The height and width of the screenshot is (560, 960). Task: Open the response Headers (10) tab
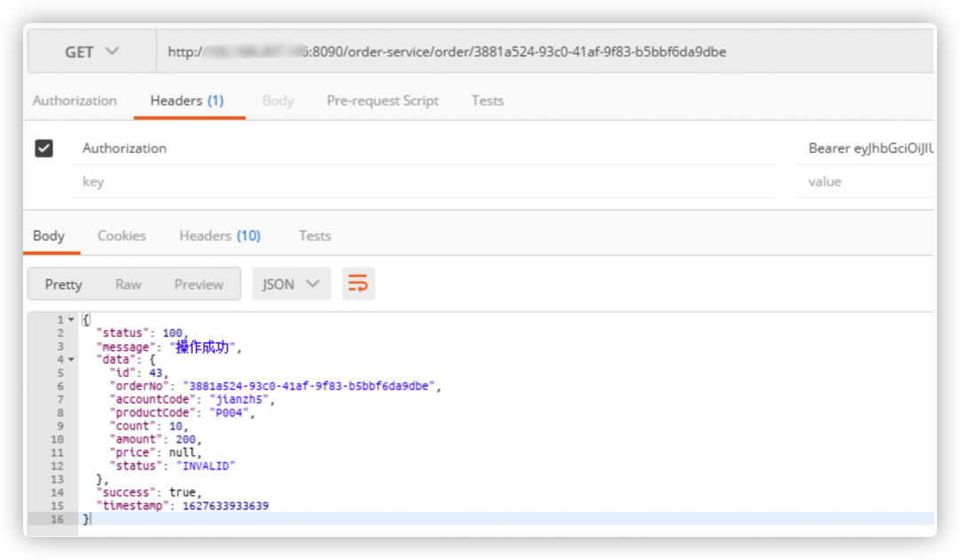pyautogui.click(x=220, y=236)
